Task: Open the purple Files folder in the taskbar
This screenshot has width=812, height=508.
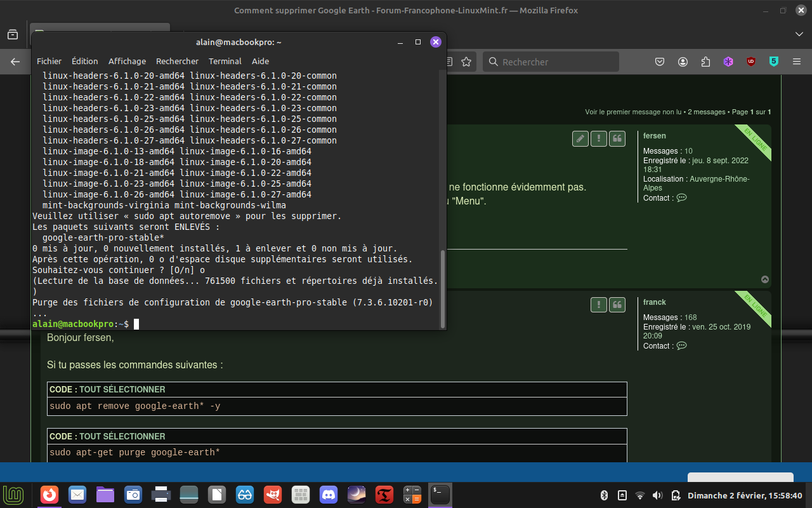Action: (x=105, y=495)
